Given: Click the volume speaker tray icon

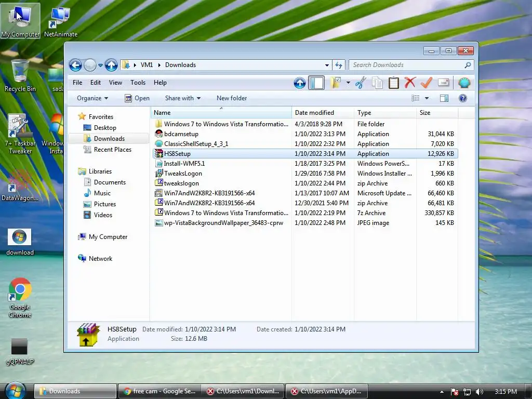Looking at the screenshot, I should click(x=480, y=392).
